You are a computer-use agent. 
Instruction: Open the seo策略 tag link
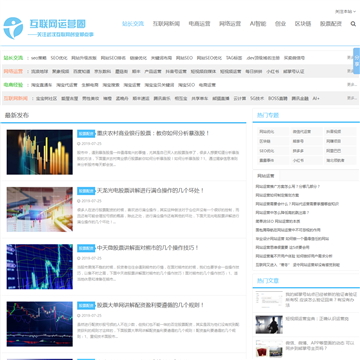[39, 58]
